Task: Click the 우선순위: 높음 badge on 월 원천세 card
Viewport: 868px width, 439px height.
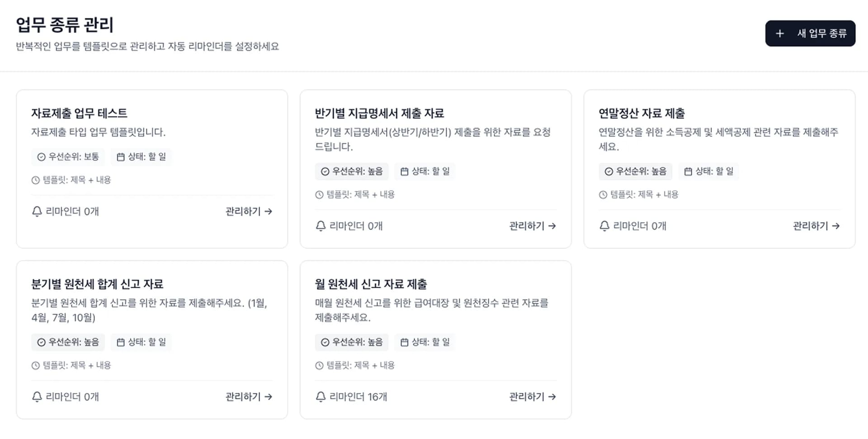Action: click(352, 342)
